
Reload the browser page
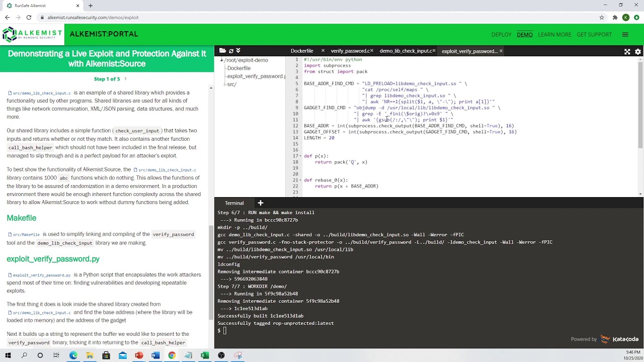tap(29, 18)
